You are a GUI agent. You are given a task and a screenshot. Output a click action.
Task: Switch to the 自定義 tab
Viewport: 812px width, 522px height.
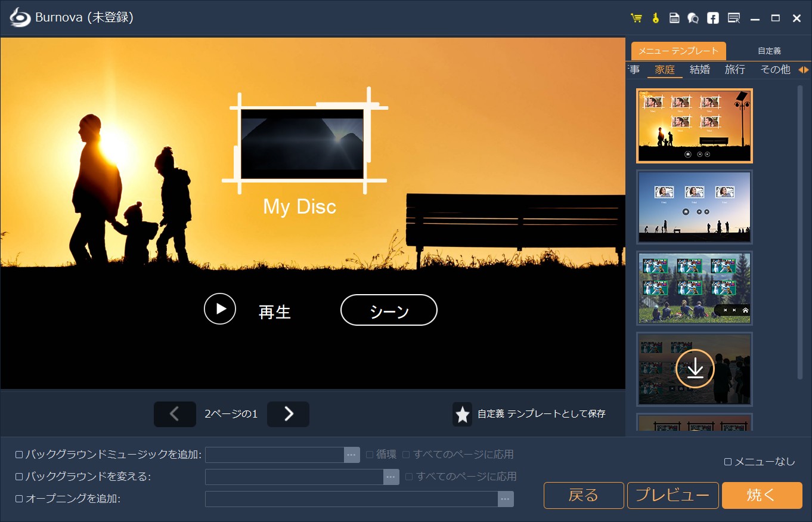click(x=769, y=51)
